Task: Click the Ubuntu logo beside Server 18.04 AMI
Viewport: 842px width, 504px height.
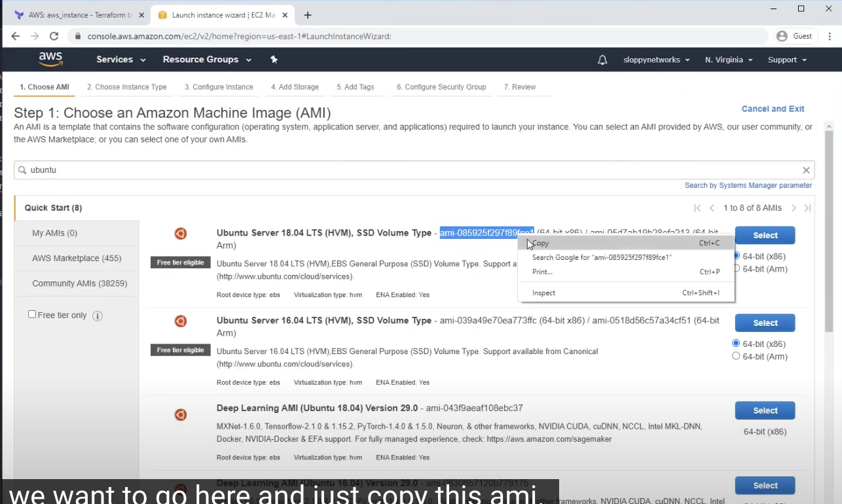Action: coord(181,233)
